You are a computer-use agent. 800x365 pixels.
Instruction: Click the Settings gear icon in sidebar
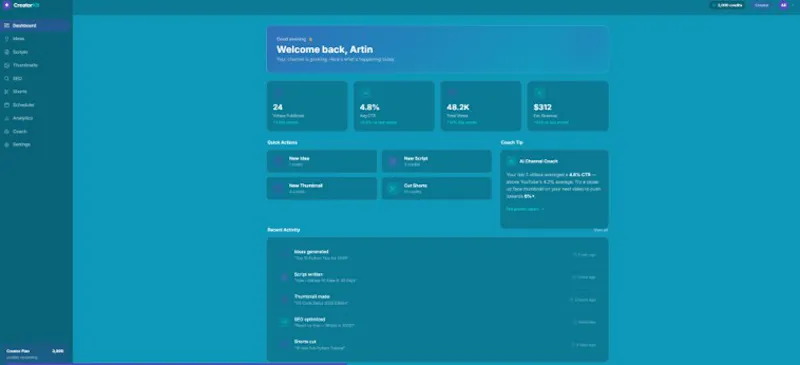click(x=7, y=145)
